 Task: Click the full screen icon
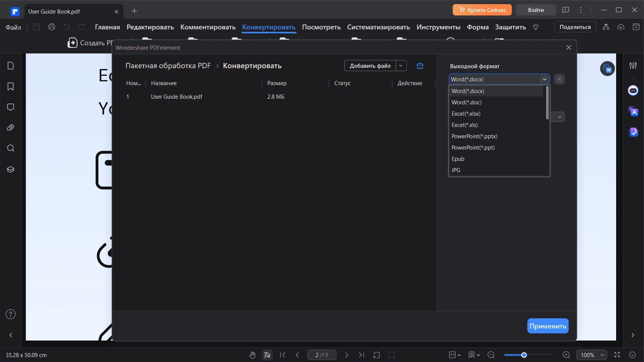click(x=617, y=355)
